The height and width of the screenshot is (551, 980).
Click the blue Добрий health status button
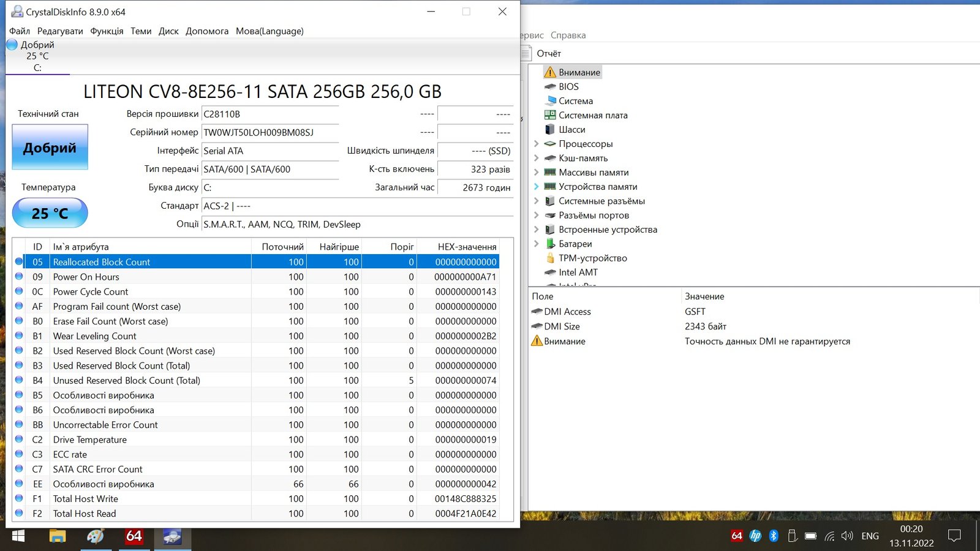click(x=50, y=148)
